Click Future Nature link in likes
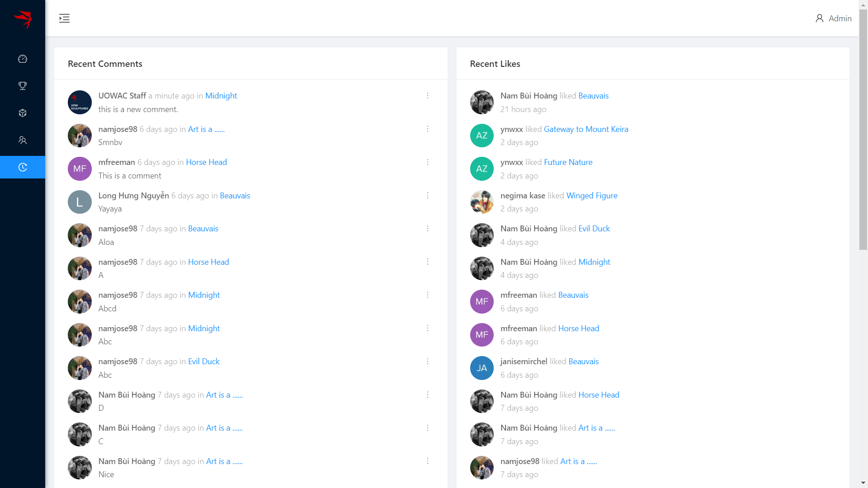Image resolution: width=868 pixels, height=488 pixels. tap(568, 162)
